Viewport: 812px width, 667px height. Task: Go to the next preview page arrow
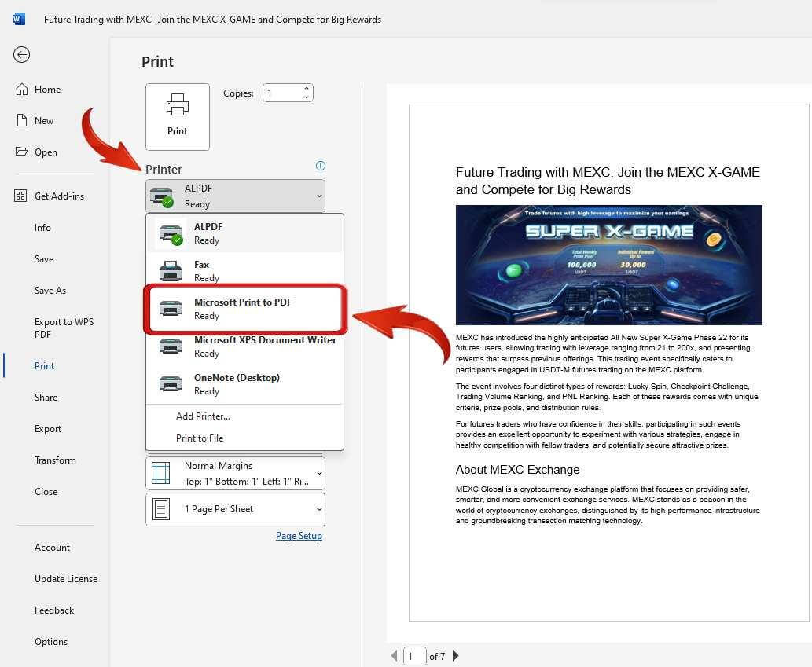pos(455,656)
